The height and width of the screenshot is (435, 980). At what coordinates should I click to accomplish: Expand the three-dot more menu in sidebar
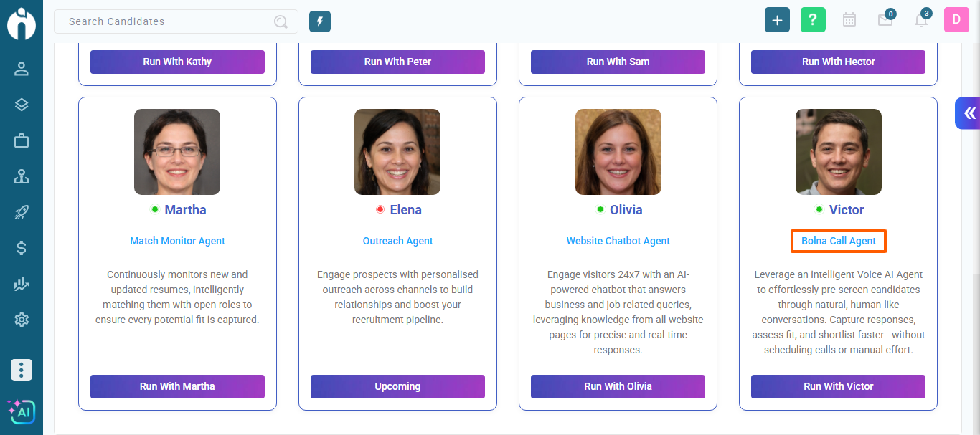click(x=22, y=370)
